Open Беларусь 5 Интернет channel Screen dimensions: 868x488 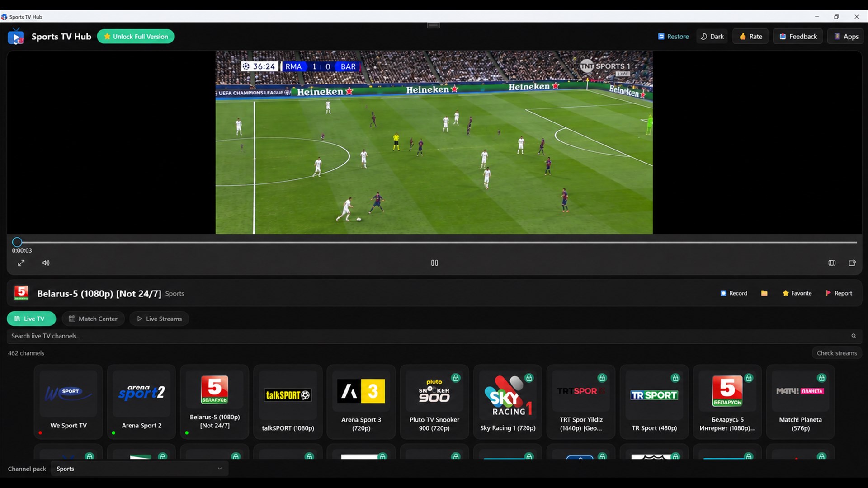[727, 402]
